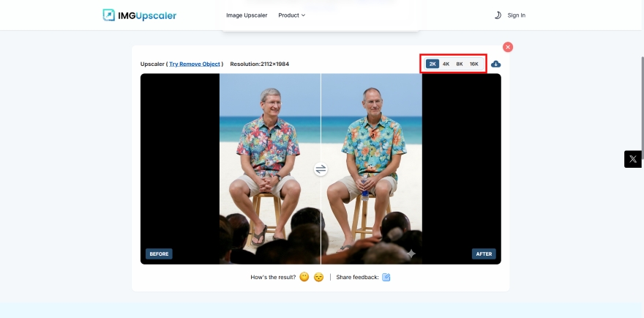Switch upscale resolution to 4K
Image resolution: width=644 pixels, height=318 pixels.
point(446,64)
